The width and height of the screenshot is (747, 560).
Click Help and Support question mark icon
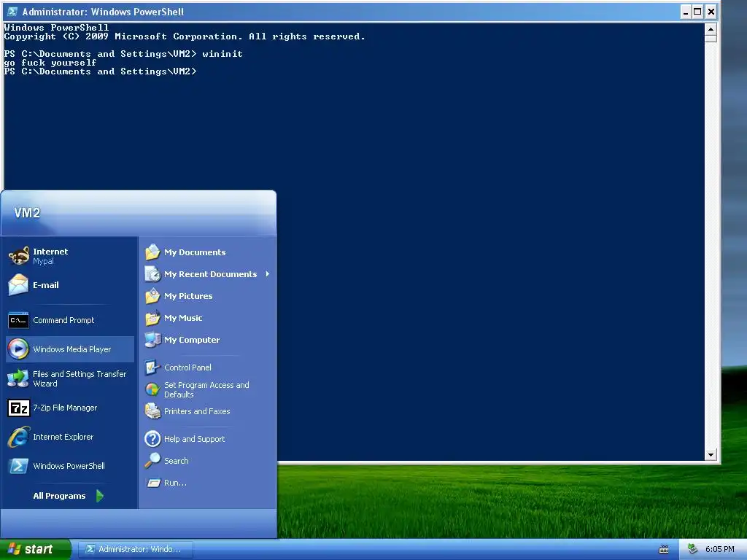tap(152, 438)
